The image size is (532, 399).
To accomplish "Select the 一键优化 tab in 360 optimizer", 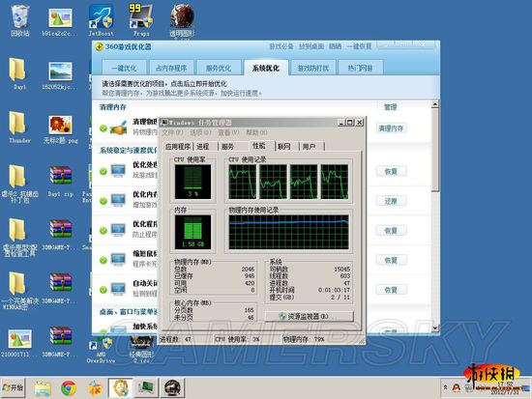I will (124, 68).
